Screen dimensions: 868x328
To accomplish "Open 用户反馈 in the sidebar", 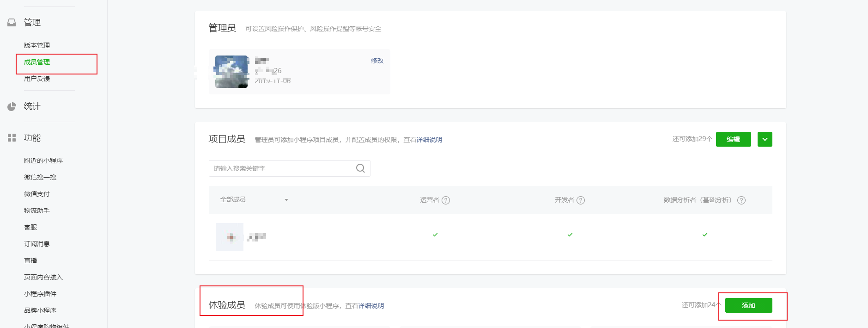I will [37, 79].
